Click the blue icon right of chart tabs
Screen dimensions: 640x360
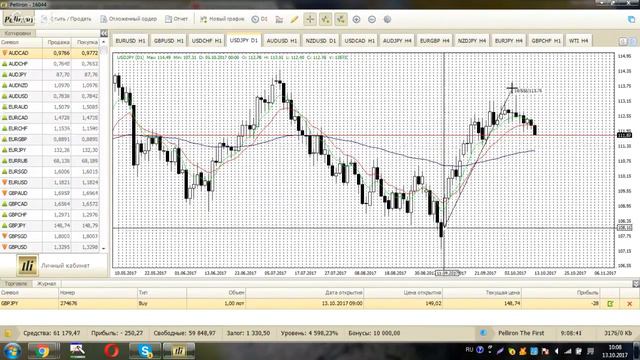tap(633, 41)
